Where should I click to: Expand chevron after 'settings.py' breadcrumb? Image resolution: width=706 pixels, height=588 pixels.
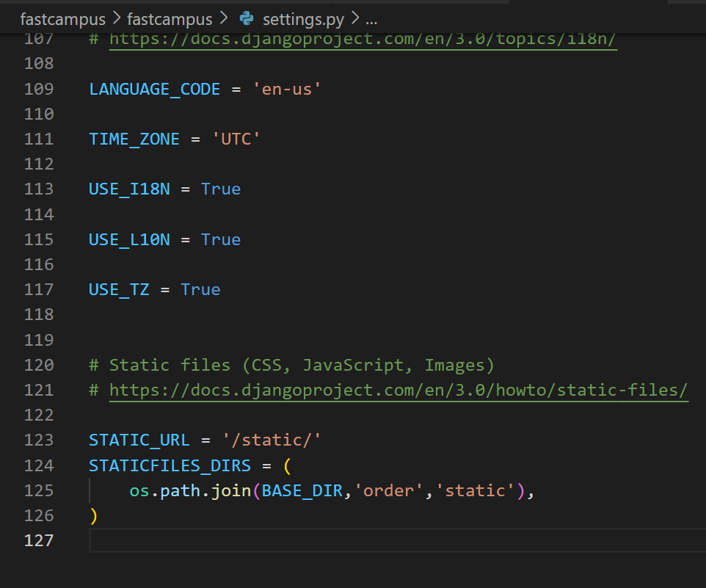(x=354, y=18)
